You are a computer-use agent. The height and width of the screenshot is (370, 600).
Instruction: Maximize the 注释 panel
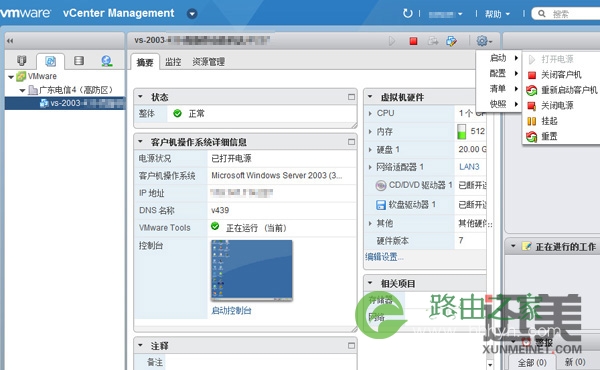(x=351, y=346)
